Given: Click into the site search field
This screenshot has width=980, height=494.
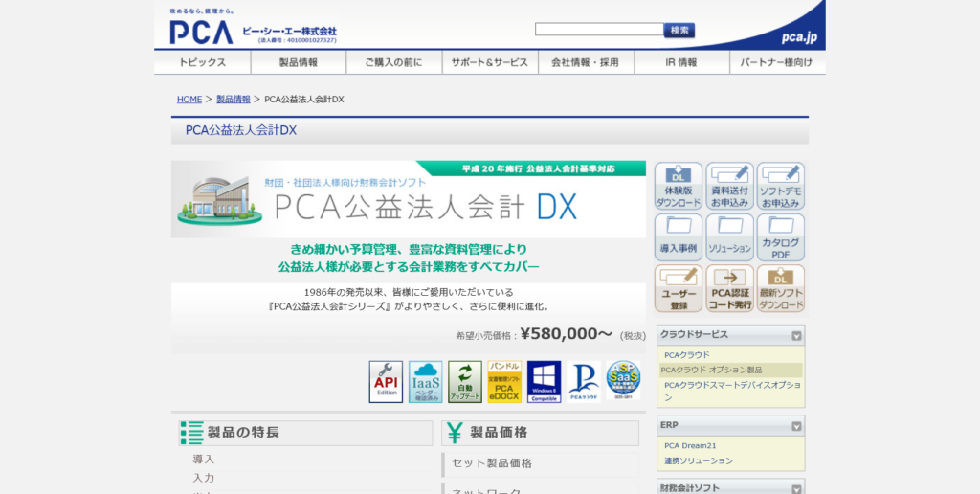Looking at the screenshot, I should (599, 30).
